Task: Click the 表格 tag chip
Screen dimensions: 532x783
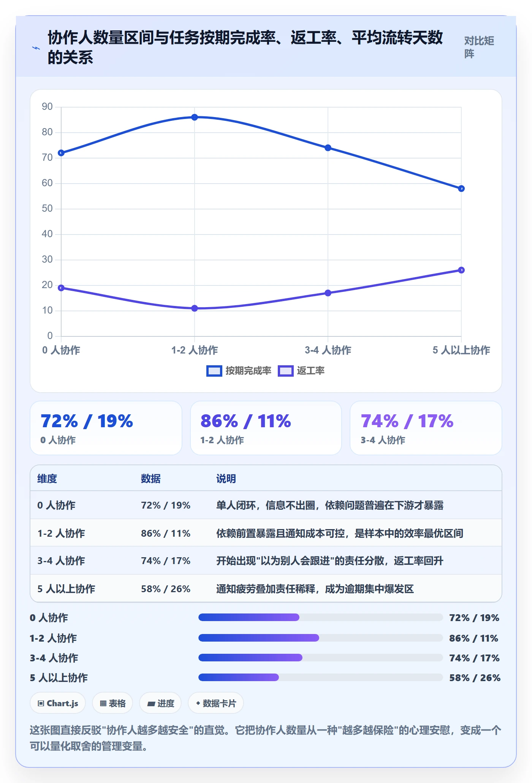Action: (x=112, y=703)
